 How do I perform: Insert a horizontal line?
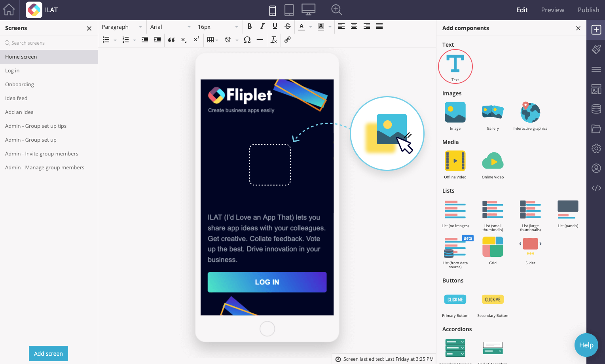[x=260, y=40]
